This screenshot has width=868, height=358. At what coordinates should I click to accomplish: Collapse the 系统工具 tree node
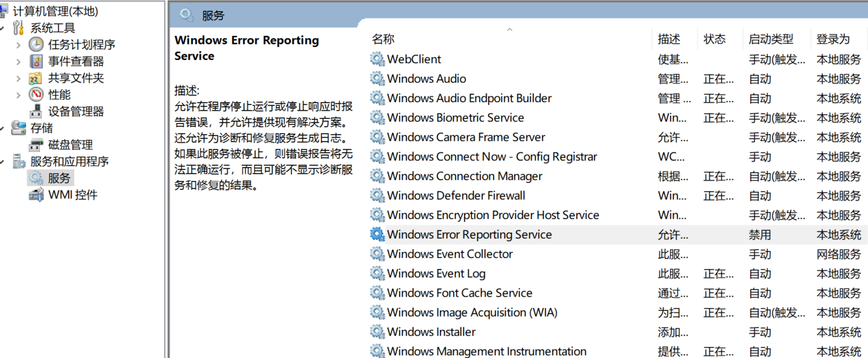click(3, 28)
